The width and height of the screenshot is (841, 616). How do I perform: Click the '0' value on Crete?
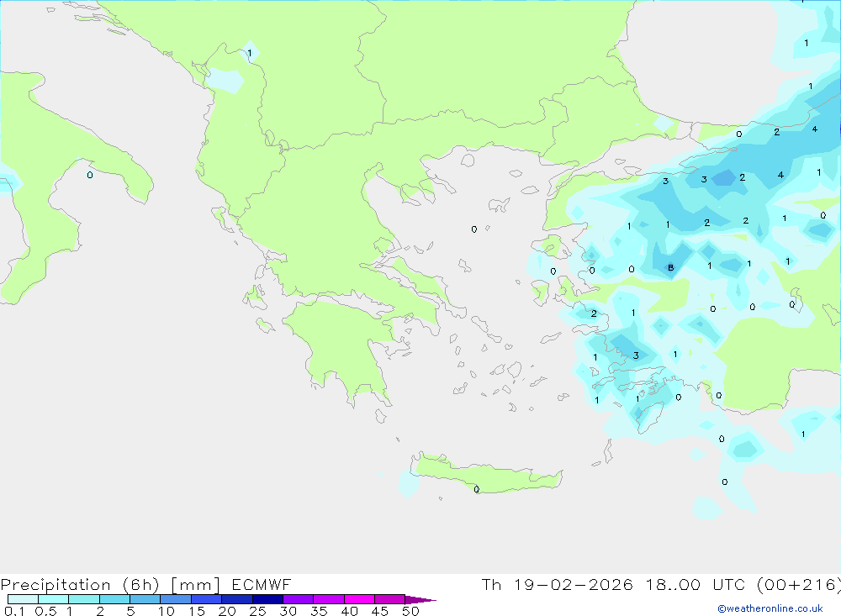click(x=476, y=489)
